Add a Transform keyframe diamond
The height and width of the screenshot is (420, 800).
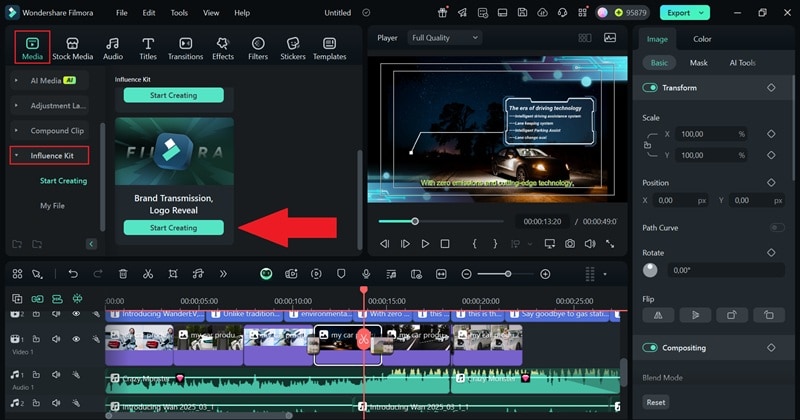point(771,88)
